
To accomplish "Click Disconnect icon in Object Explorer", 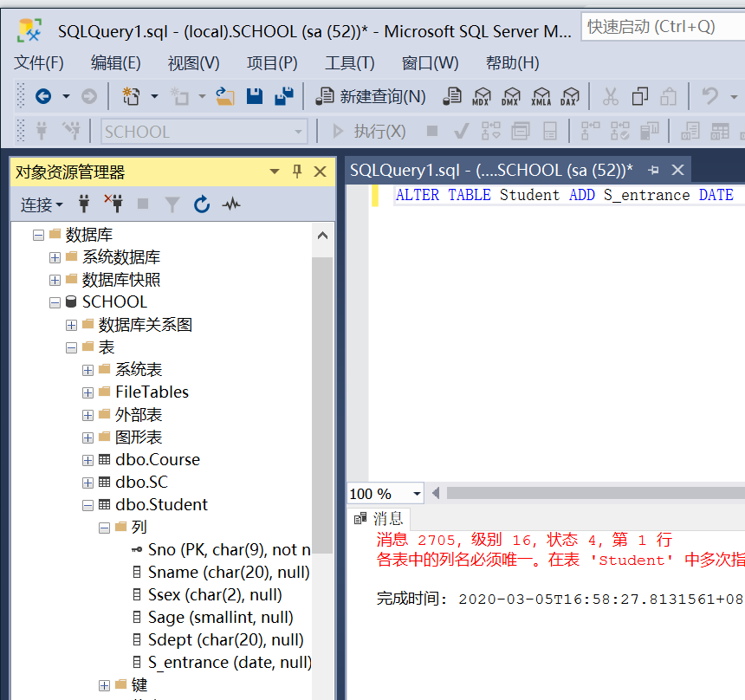I will point(113,204).
